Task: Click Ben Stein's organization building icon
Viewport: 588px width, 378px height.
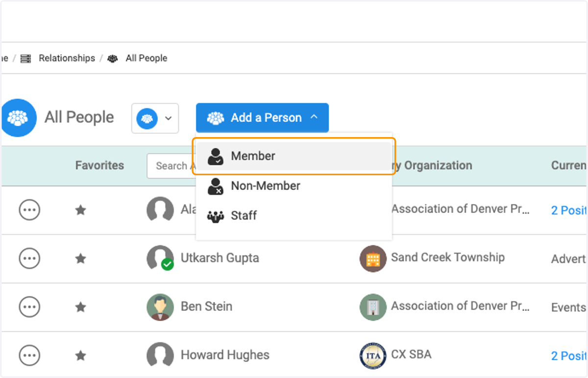Action: point(373,307)
